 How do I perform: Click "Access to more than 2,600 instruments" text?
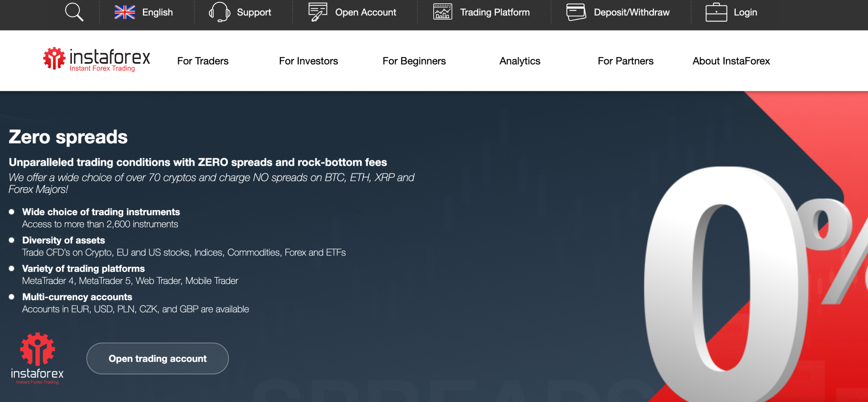100,224
